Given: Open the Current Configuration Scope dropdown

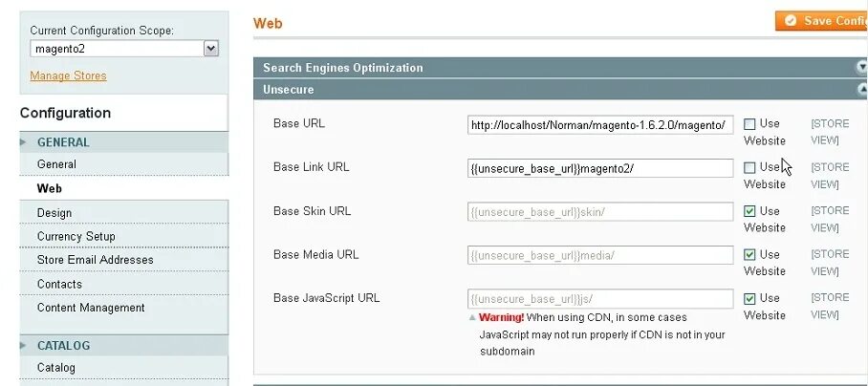Looking at the screenshot, I should coord(124,49).
